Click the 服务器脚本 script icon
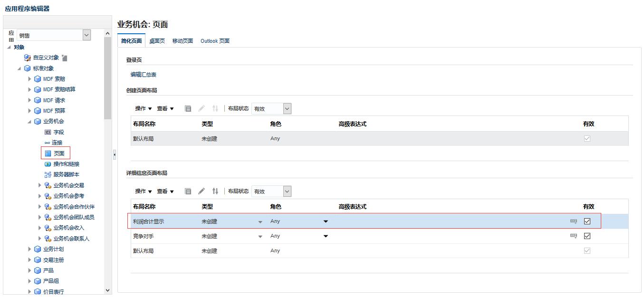Image resolution: width=644 pixels, height=298 pixels. 48,174
